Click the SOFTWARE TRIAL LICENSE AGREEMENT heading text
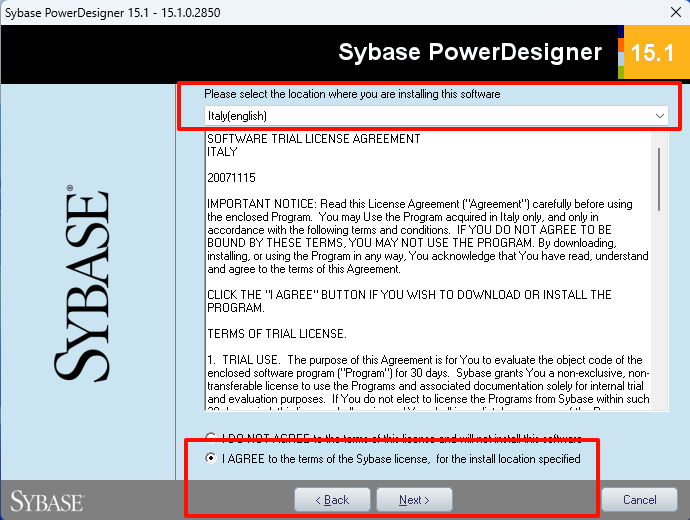Screen dimensions: 690x520 314,139
